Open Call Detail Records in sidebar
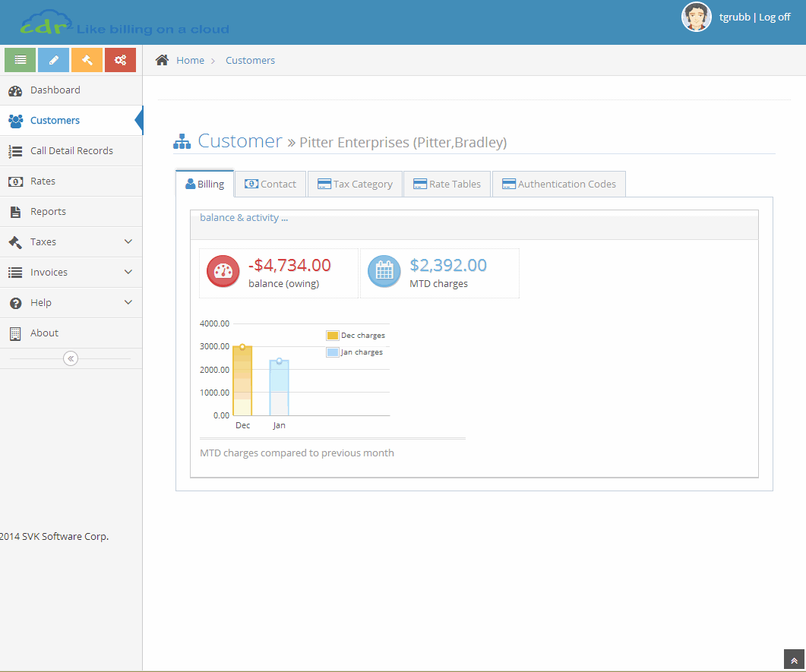Image resolution: width=806 pixels, height=672 pixels. click(71, 151)
